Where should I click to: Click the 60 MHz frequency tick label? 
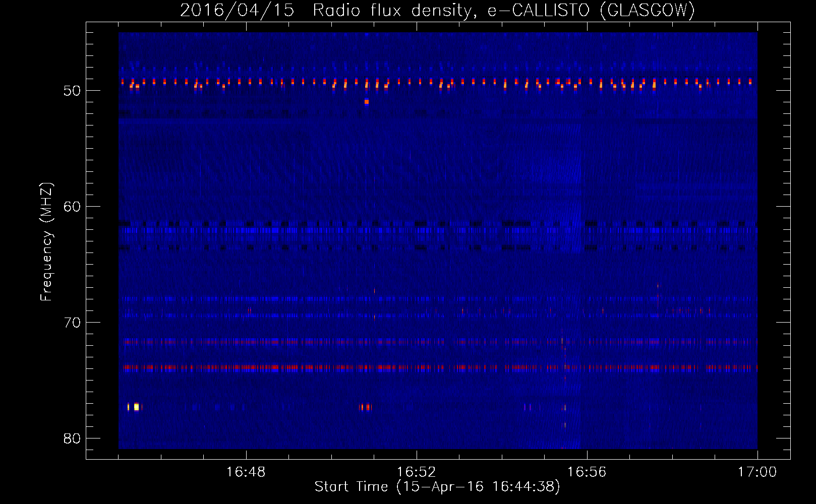[72, 207]
